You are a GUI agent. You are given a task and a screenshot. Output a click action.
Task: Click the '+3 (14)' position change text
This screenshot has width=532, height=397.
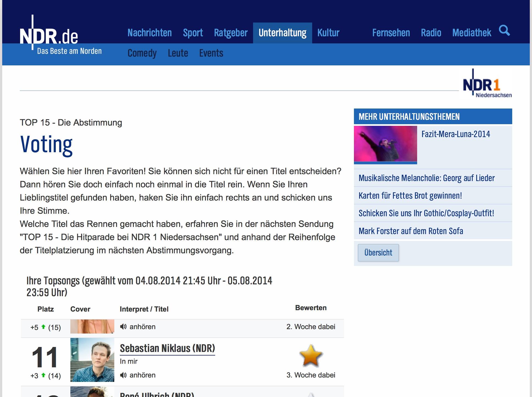46,376
